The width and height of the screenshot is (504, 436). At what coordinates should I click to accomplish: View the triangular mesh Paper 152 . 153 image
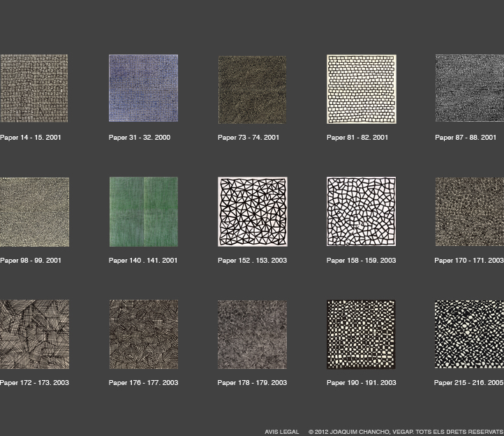click(x=252, y=212)
